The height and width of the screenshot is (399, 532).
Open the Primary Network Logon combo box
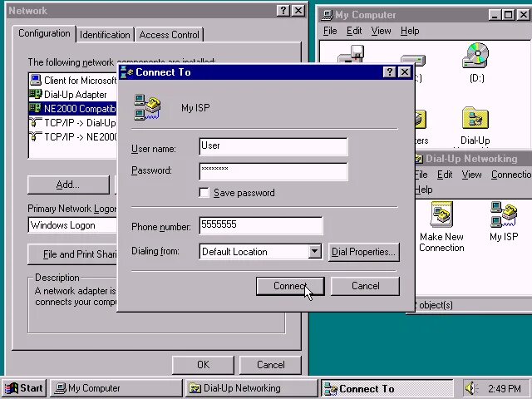click(72, 225)
